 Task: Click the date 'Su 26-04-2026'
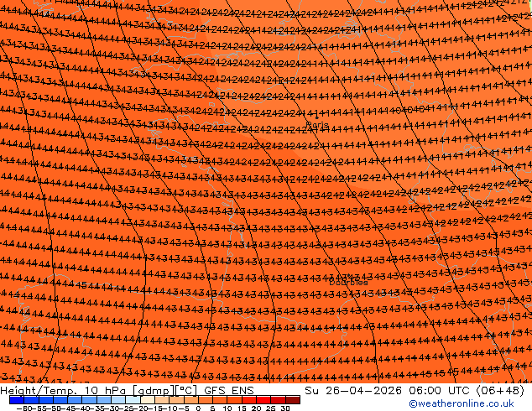pos(353,390)
